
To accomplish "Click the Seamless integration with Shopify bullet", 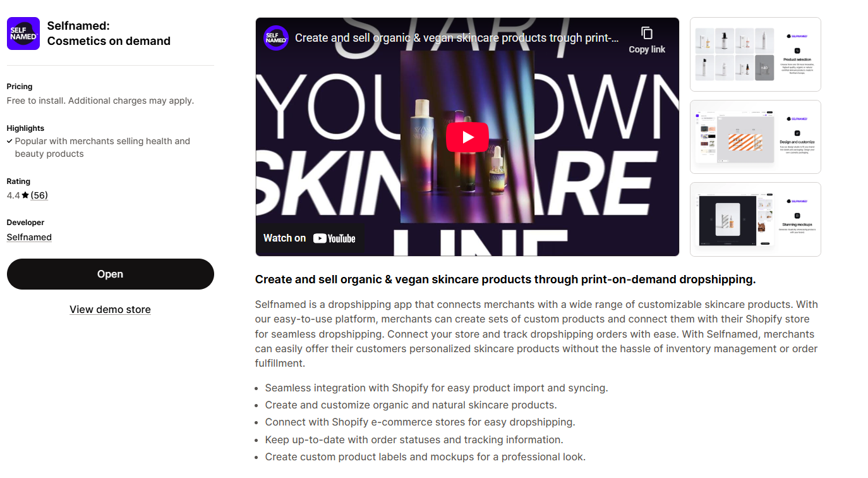I will [x=437, y=388].
